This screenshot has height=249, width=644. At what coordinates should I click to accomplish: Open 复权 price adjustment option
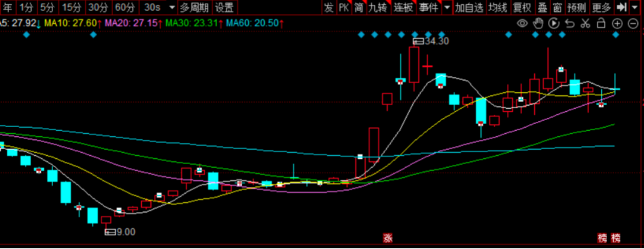tap(522, 7)
